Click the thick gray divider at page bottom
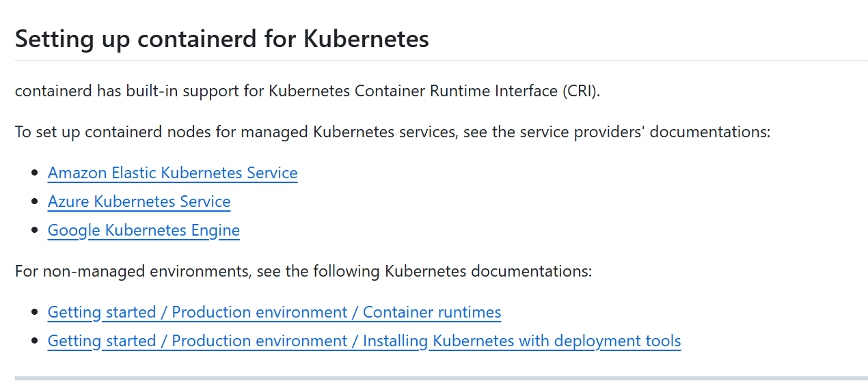Screen dimensions: 868x392 pyautogui.click(x=442, y=378)
